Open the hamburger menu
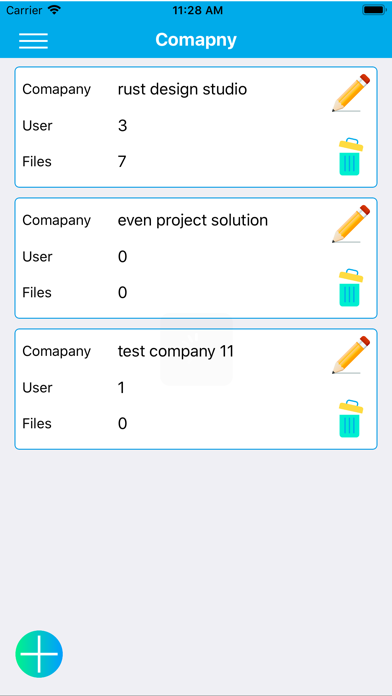The width and height of the screenshot is (392, 696). pos(33,40)
